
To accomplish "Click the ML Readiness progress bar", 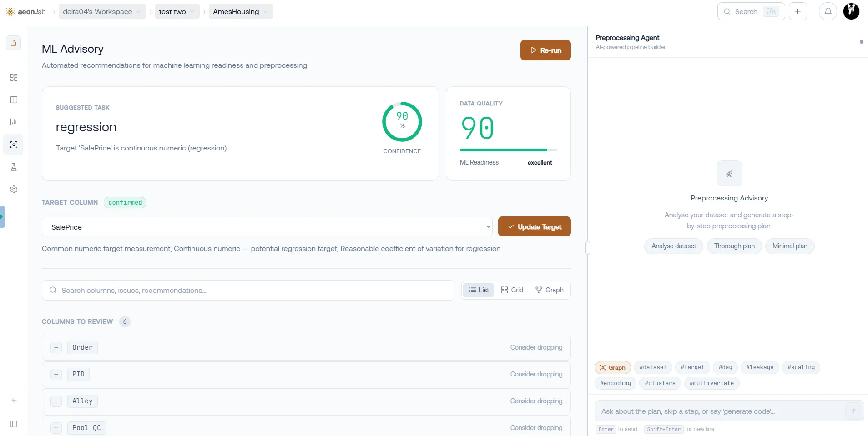I will click(x=508, y=150).
